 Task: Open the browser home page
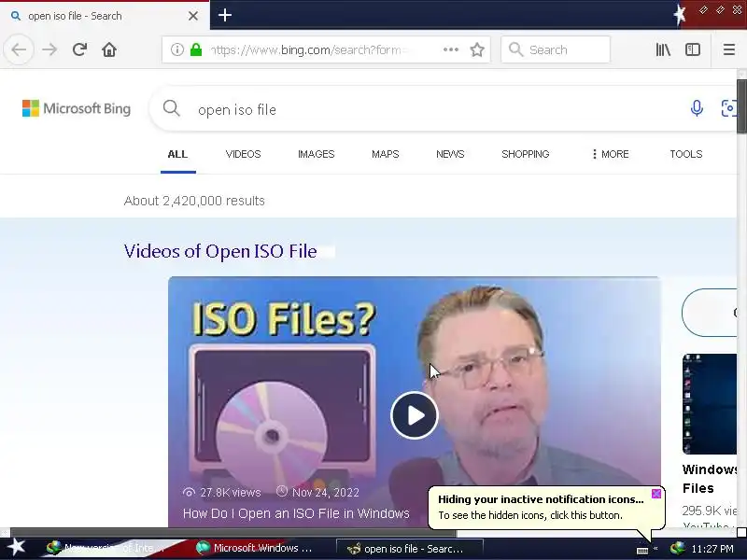pos(109,49)
